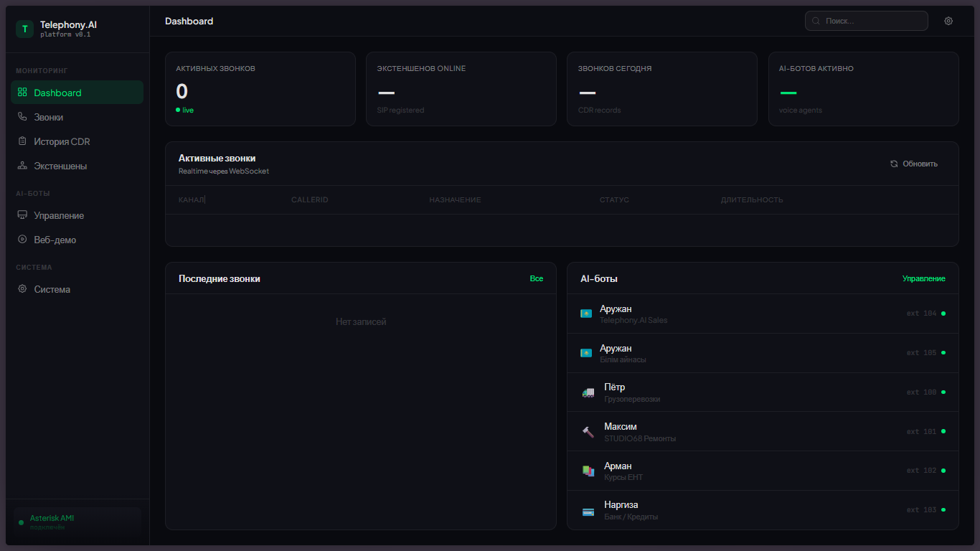Click the green Управление link in AI-боты
980x551 pixels.
point(924,278)
